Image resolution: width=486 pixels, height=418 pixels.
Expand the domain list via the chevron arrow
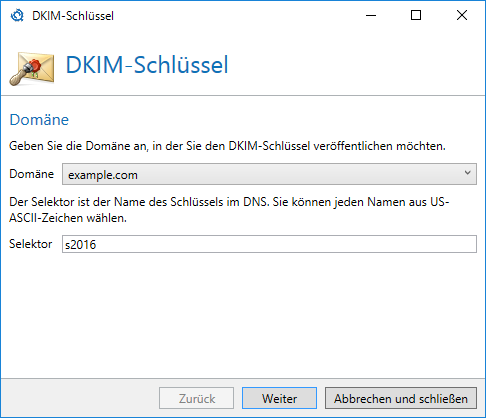[467, 173]
